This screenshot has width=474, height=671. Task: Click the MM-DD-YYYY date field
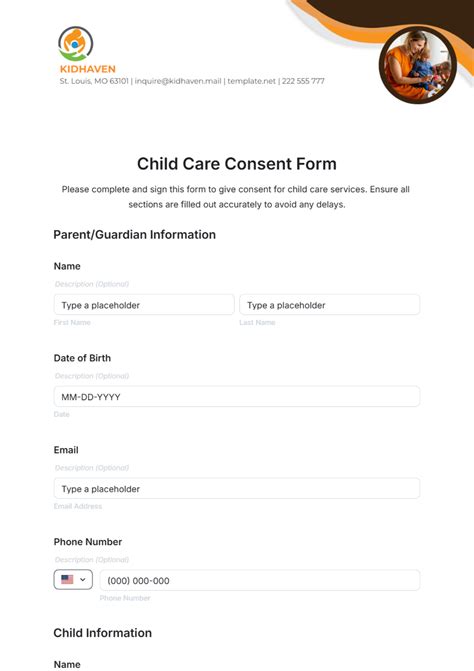click(237, 397)
